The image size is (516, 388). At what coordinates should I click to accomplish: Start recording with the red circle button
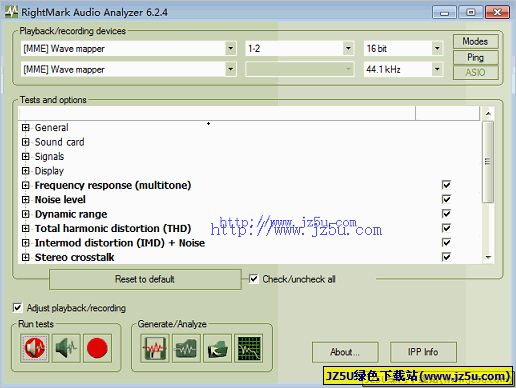[x=97, y=348]
